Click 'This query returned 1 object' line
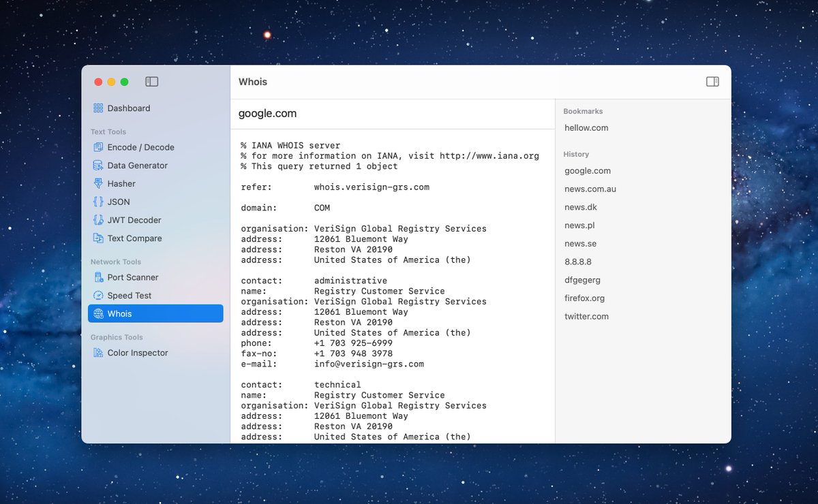818x504 pixels. (x=320, y=166)
